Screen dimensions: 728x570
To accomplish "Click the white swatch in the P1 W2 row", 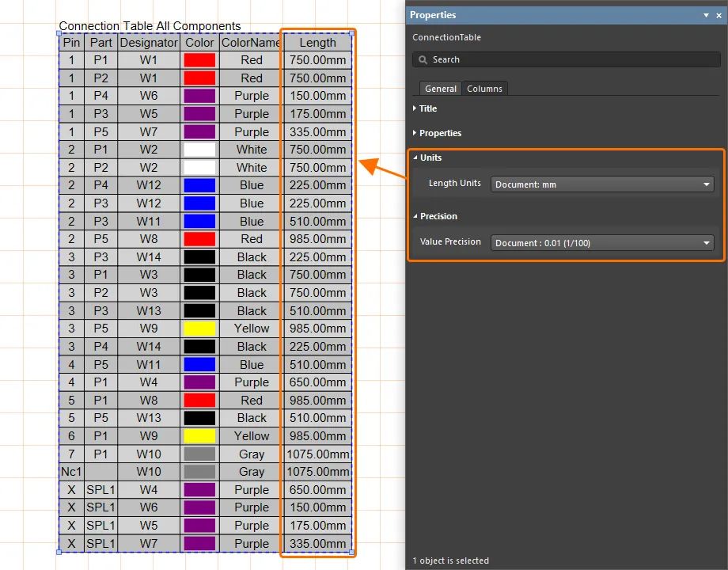I will click(x=199, y=150).
